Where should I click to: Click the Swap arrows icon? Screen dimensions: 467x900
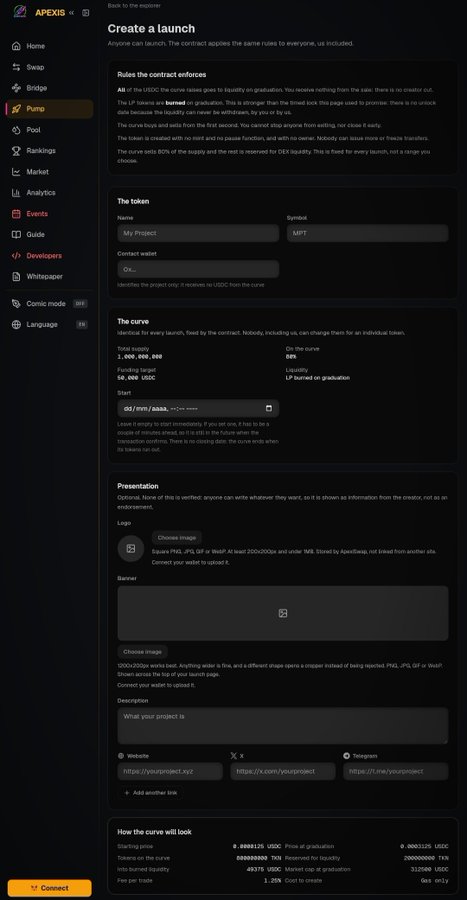pyautogui.click(x=16, y=67)
